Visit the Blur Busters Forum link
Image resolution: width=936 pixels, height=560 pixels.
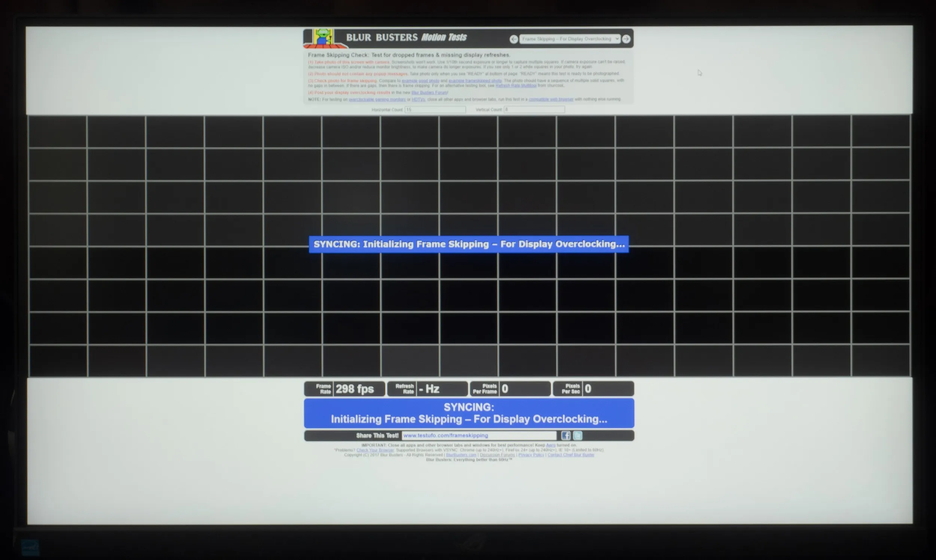tap(429, 92)
